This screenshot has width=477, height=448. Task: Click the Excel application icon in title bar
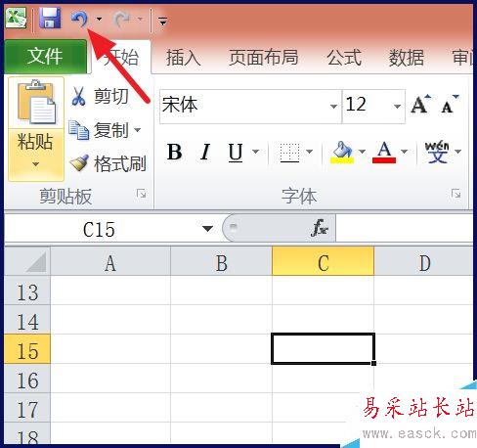point(17,19)
